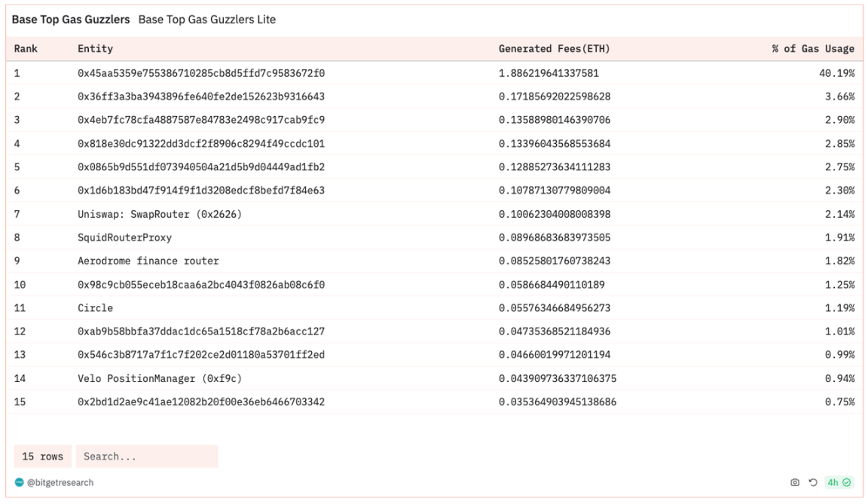This screenshot has width=868, height=504.
Task: Click the 0.99% gas usage cell
Action: tap(840, 355)
